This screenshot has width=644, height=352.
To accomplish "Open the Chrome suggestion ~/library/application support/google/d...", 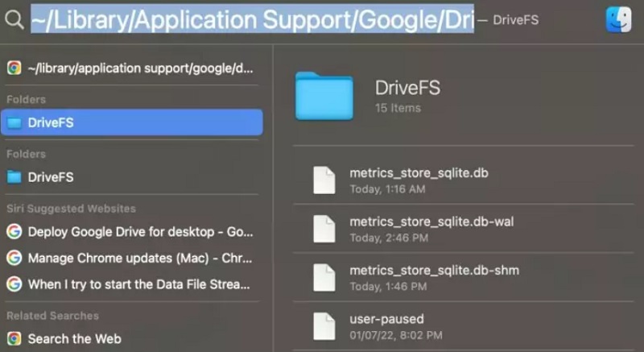I will 131,68.
